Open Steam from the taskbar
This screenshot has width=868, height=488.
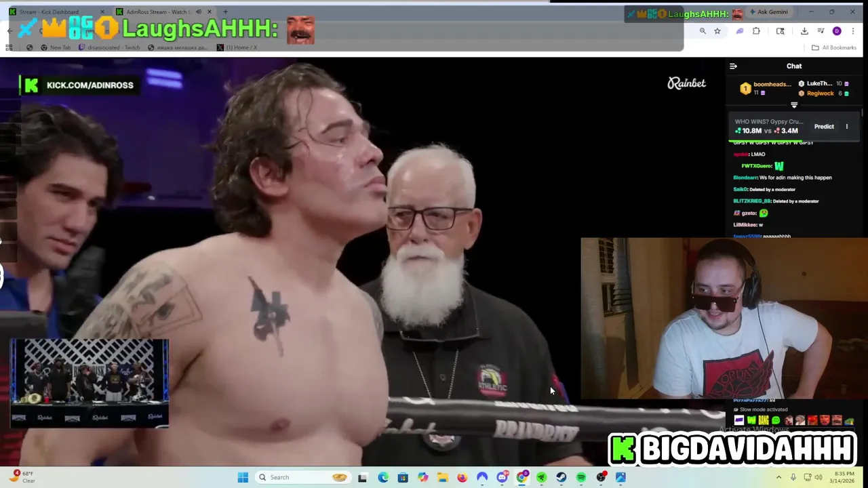(561, 477)
